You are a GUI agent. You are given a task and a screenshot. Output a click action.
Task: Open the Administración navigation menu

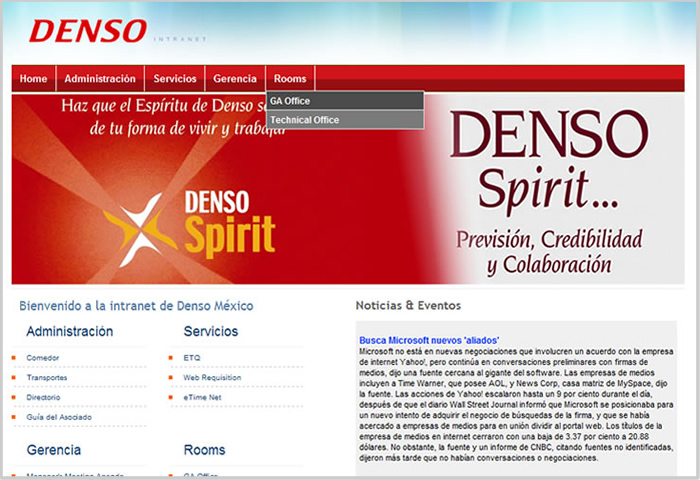pos(100,79)
